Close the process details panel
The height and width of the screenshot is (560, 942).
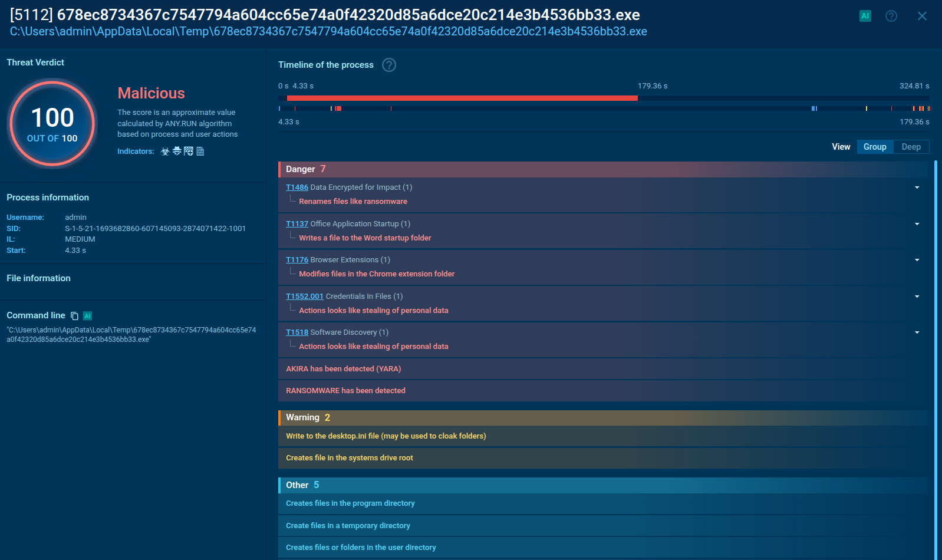pos(922,16)
